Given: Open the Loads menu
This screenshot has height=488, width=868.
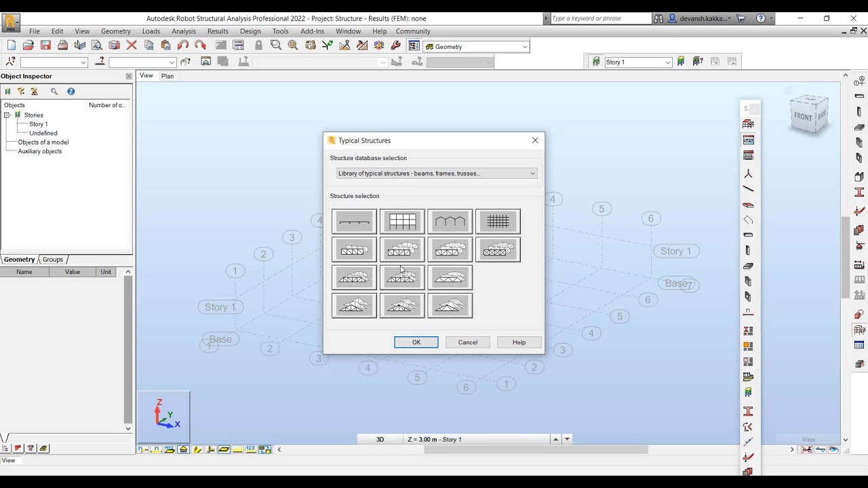Looking at the screenshot, I should point(151,31).
